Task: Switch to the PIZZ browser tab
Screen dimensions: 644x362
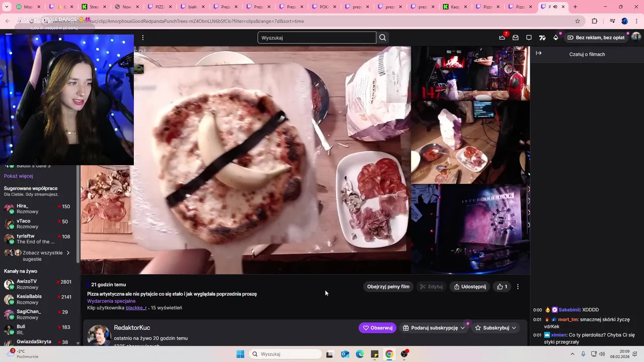Action: [x=159, y=7]
